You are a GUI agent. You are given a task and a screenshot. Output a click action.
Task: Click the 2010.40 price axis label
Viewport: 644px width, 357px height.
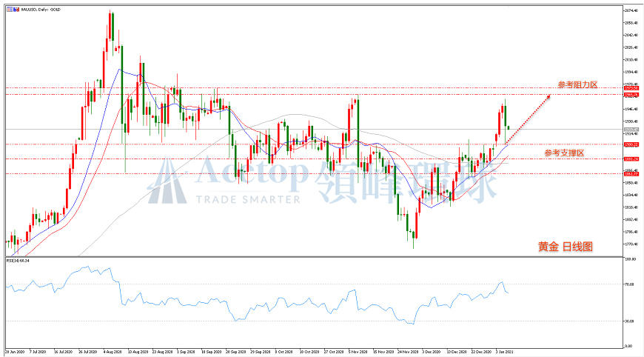click(x=631, y=59)
